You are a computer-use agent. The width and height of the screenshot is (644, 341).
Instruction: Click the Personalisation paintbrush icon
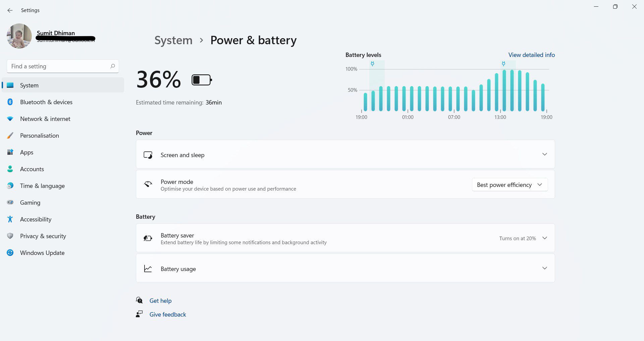[10, 136]
